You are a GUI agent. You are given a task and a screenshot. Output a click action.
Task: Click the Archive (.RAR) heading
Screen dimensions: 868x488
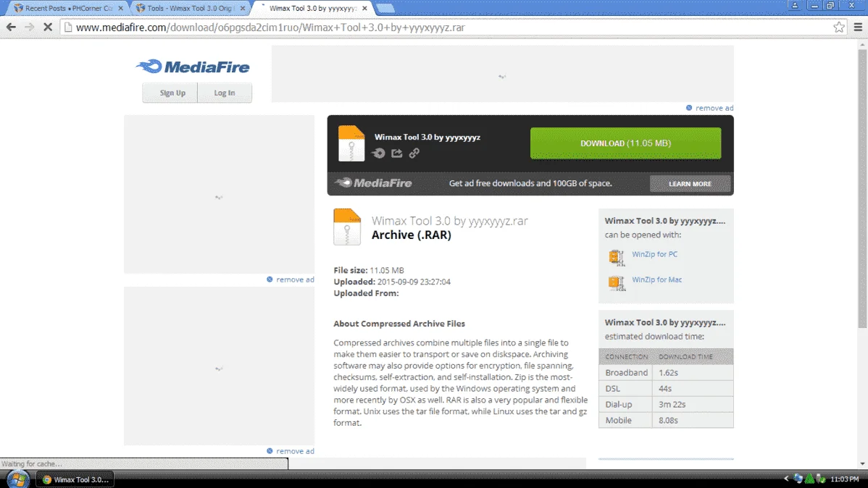point(412,235)
